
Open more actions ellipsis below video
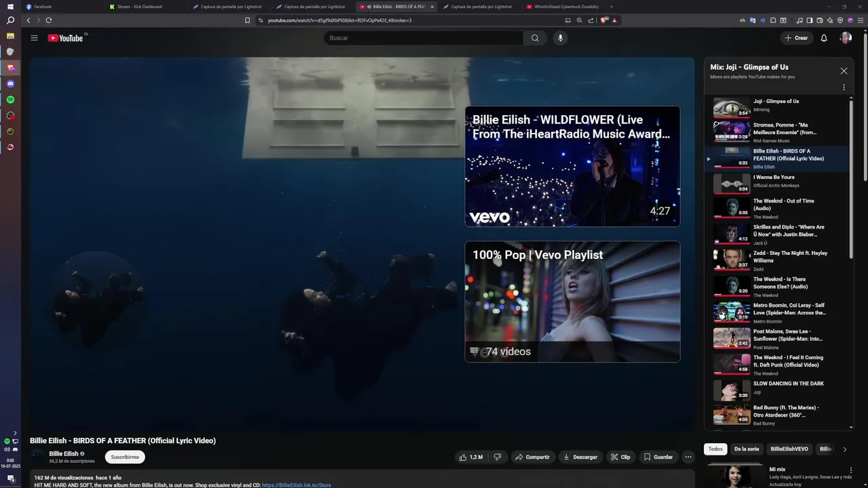688,457
